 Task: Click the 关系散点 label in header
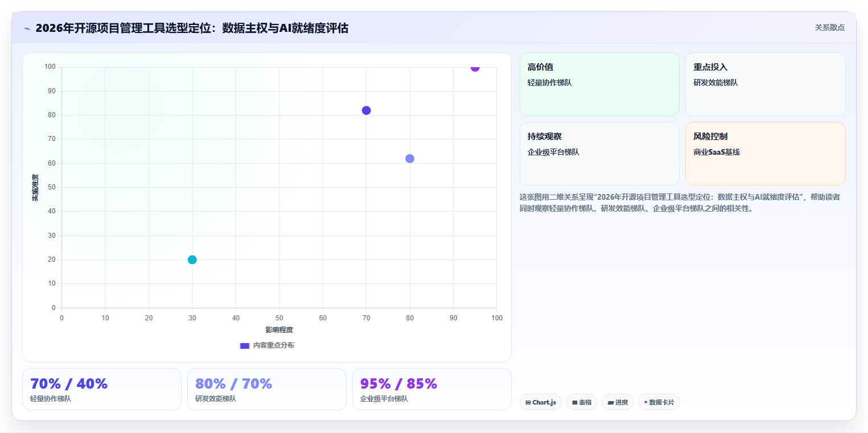click(x=829, y=27)
